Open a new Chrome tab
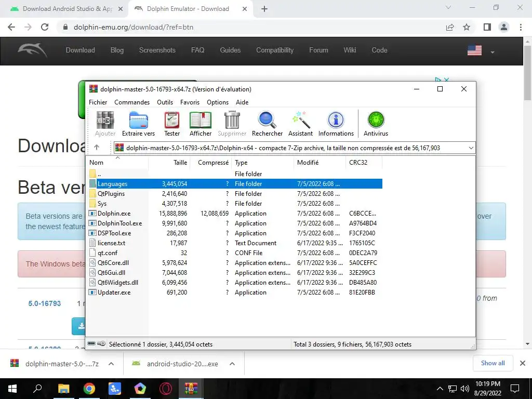This screenshot has width=532, height=399. click(264, 9)
